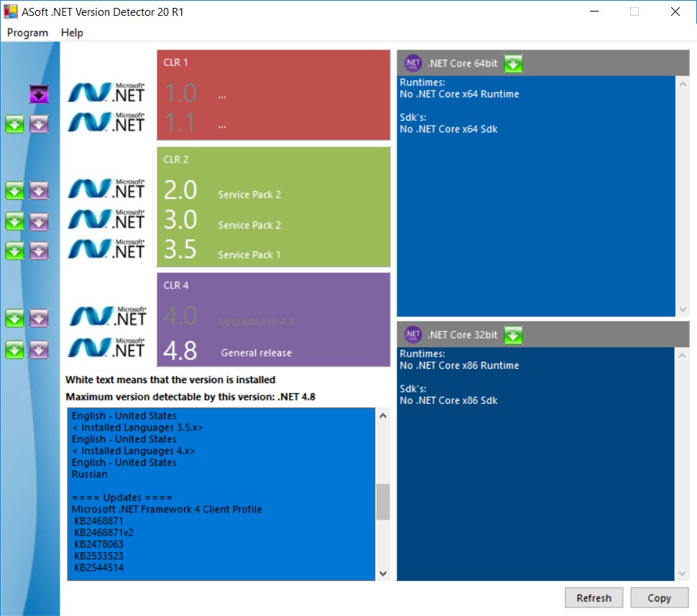697x616 pixels.
Task: Click the large 4.8 version number
Action: tap(180, 351)
